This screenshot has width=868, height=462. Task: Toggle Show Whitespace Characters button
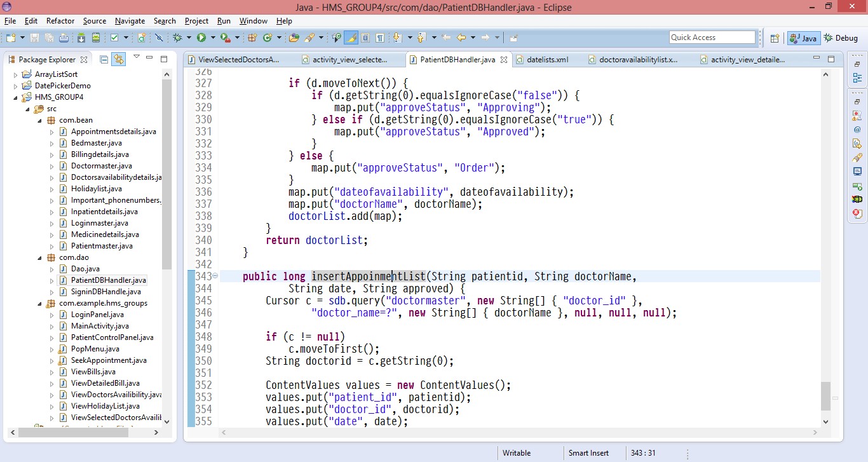[x=379, y=38]
